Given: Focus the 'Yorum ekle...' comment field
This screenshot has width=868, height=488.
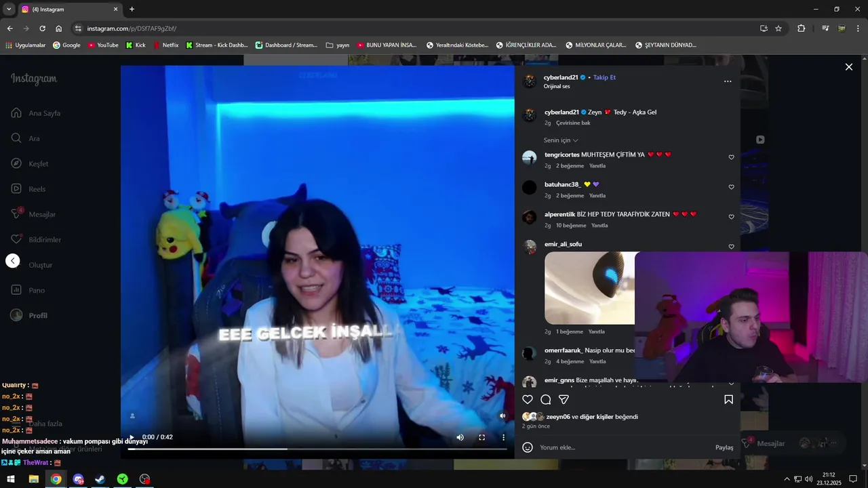Looking at the screenshot, I should 624,447.
